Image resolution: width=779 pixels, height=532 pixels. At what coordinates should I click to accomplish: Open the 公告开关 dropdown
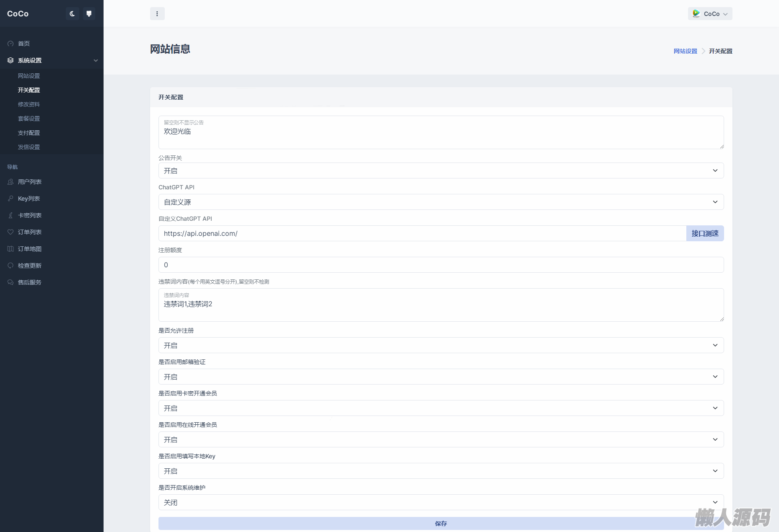tap(441, 170)
